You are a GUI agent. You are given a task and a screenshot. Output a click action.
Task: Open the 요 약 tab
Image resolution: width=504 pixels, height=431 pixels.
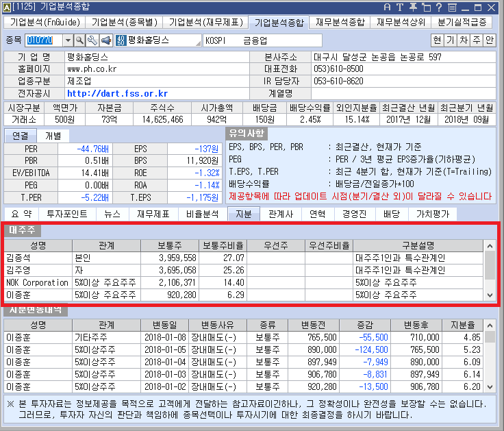point(21,214)
